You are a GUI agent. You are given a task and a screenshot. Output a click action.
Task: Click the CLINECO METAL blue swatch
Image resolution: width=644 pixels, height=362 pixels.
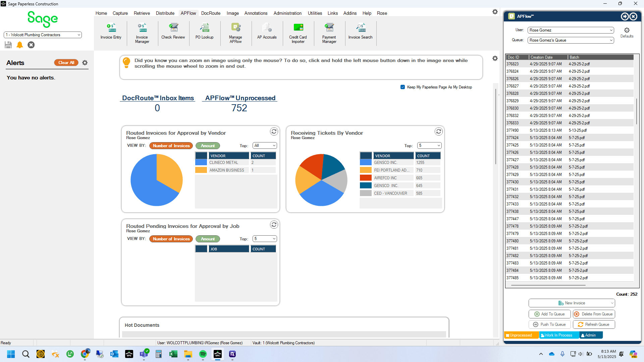pos(201,163)
